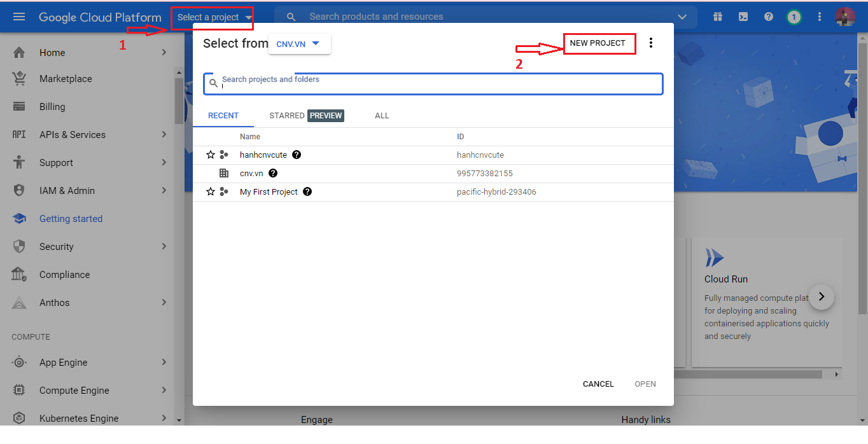Click the Support person icon
The width and height of the screenshot is (868, 444).
(x=19, y=162)
